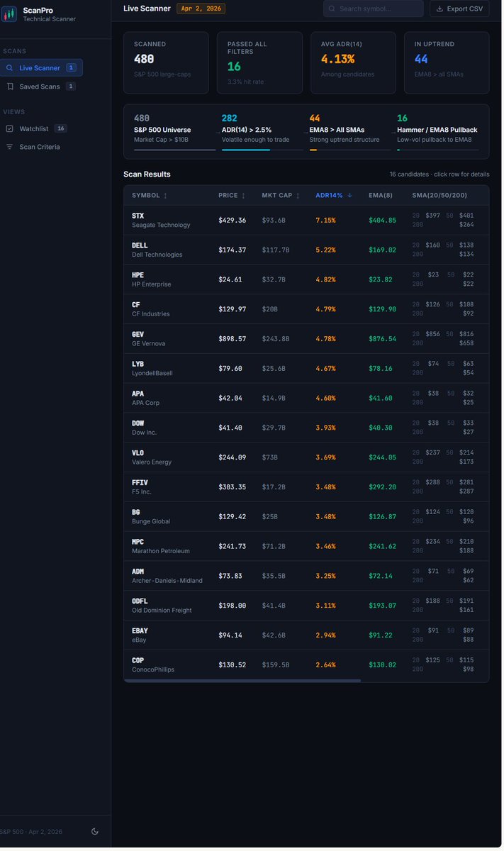Click the Export CSV button

click(459, 9)
